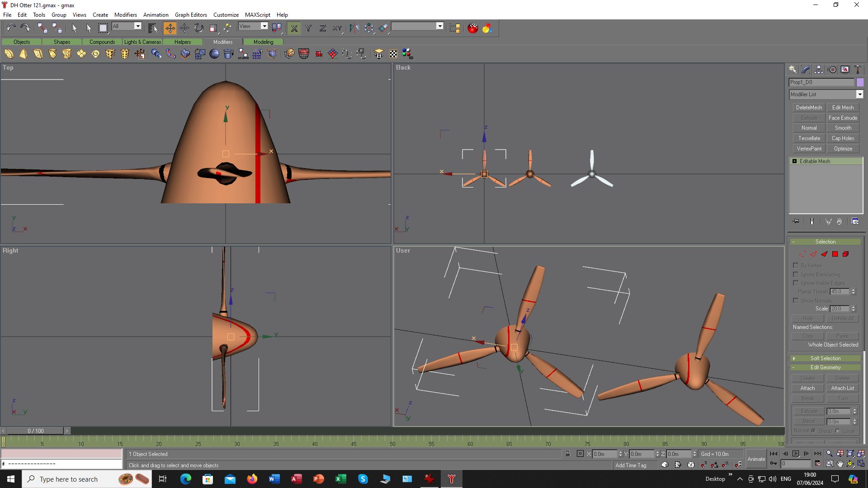Select Polygon sub-object selection mode
The height and width of the screenshot is (488, 868).
click(835, 254)
